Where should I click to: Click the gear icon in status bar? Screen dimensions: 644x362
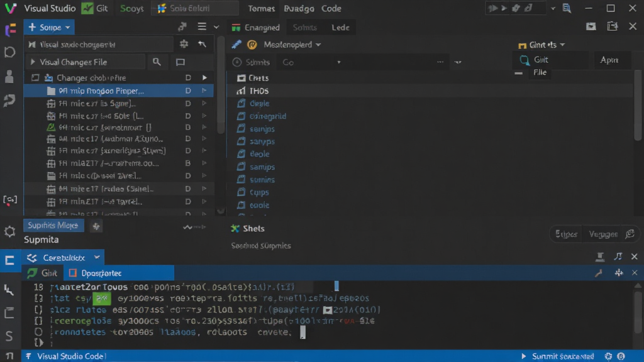[608, 356]
